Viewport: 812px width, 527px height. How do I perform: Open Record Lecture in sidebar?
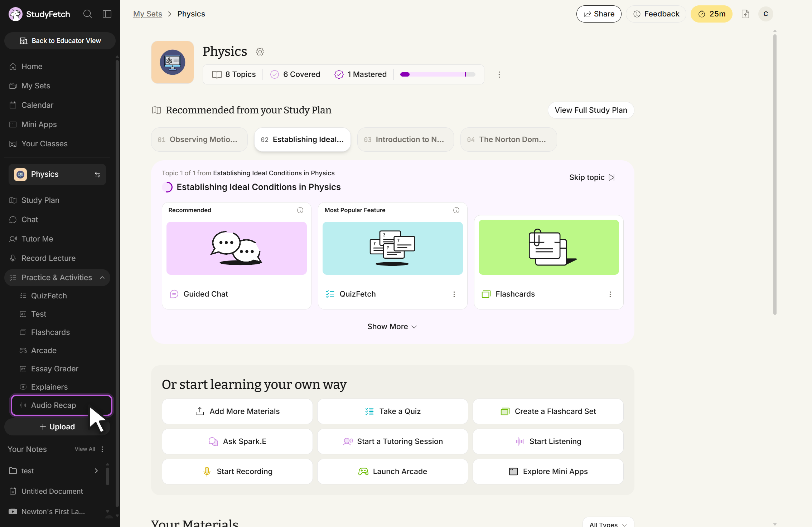(x=57, y=258)
